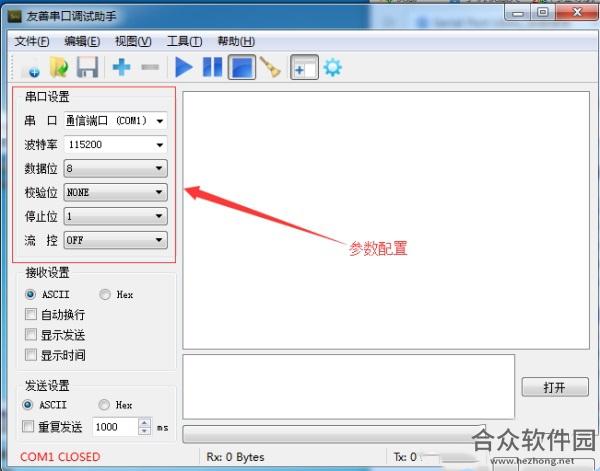Image resolution: width=600 pixels, height=471 pixels.
Task: Start with the blue play icon
Action: point(184,68)
